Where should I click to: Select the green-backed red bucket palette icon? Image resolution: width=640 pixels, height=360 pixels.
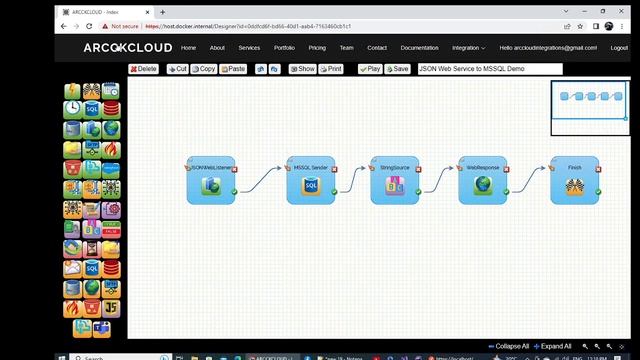(x=72, y=169)
